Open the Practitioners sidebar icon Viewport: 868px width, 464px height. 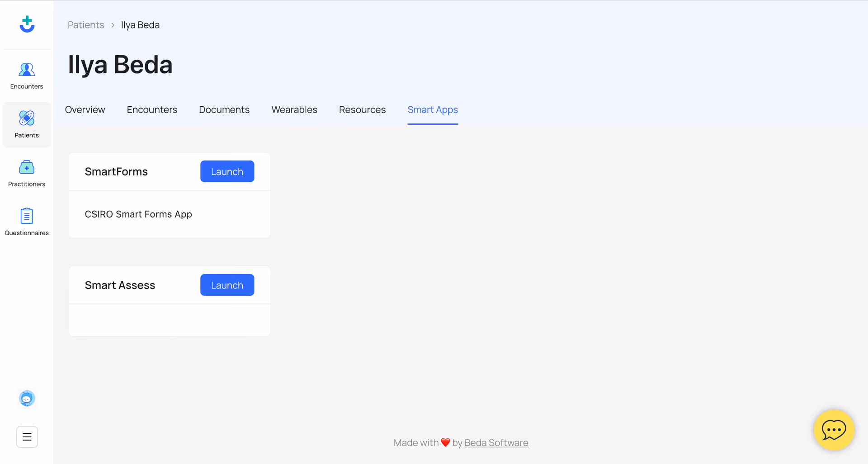click(27, 173)
